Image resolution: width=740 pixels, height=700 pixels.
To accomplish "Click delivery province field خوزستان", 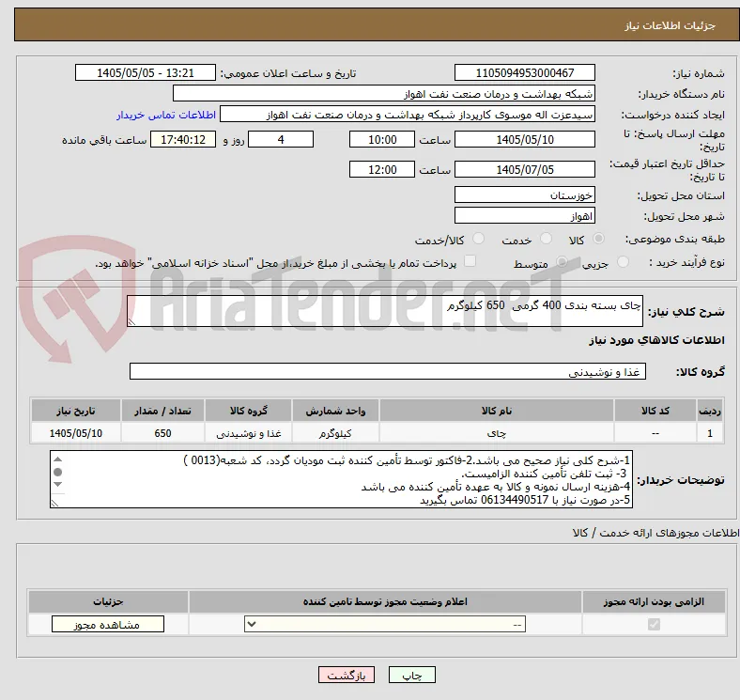I will pos(524,194).
